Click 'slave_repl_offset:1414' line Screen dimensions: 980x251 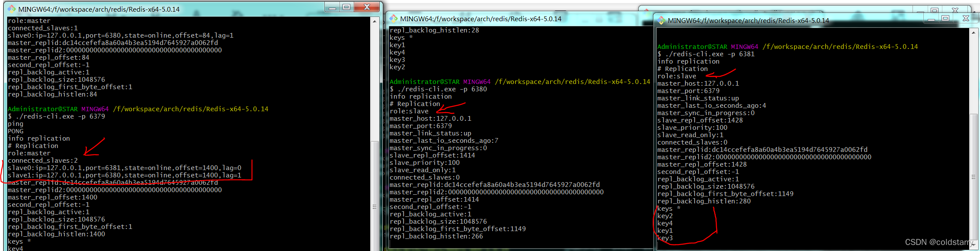coord(432,155)
